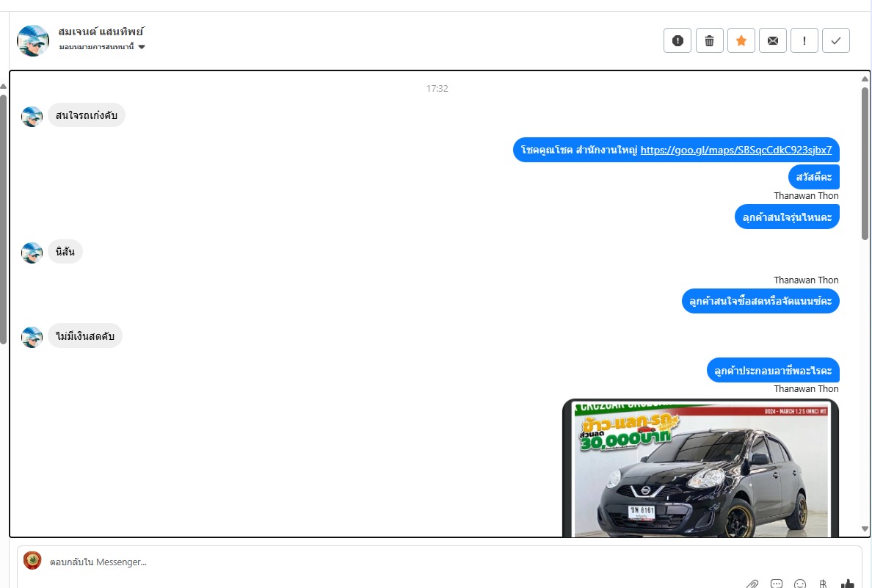
Task: Select the ลูกค้าประกอบอาชีพอะไรคะ bubble
Action: click(773, 370)
